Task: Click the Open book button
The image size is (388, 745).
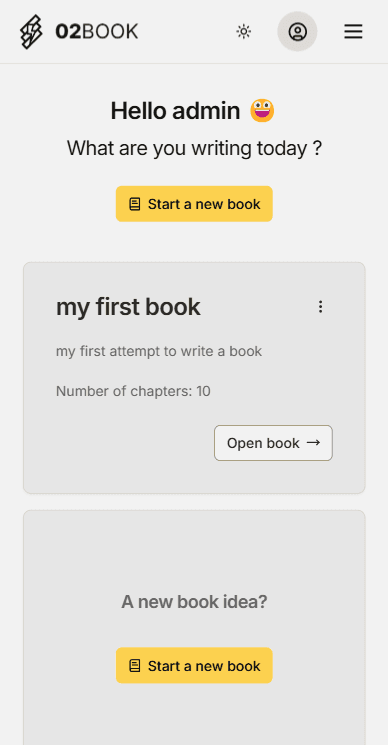Action: [273, 443]
